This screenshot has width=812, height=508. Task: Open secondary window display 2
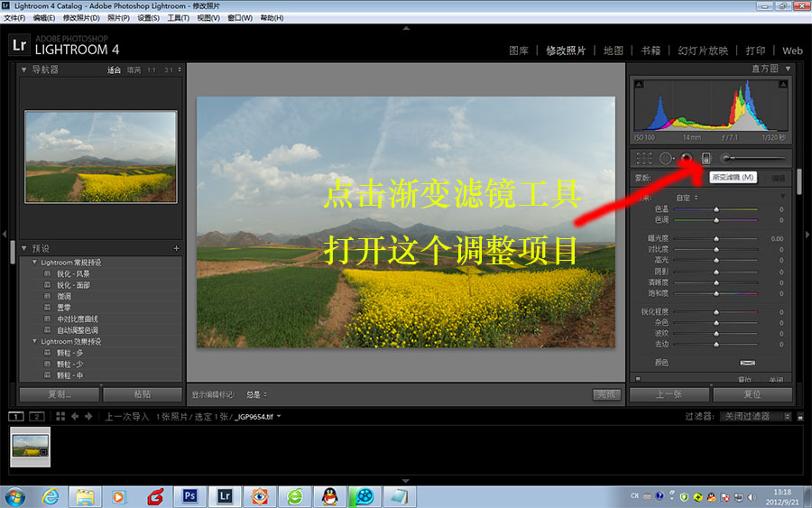point(37,416)
